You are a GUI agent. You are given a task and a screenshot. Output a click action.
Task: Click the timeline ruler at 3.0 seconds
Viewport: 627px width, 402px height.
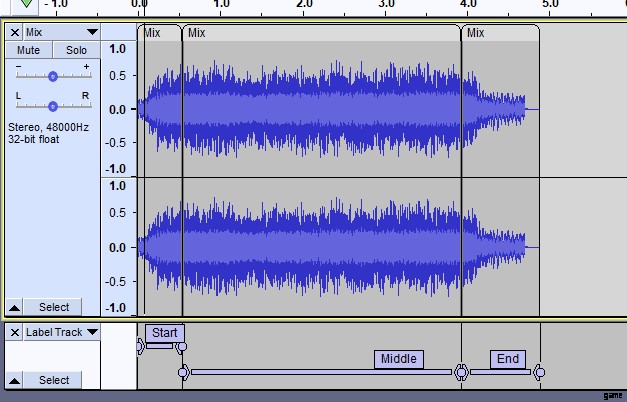386,5
